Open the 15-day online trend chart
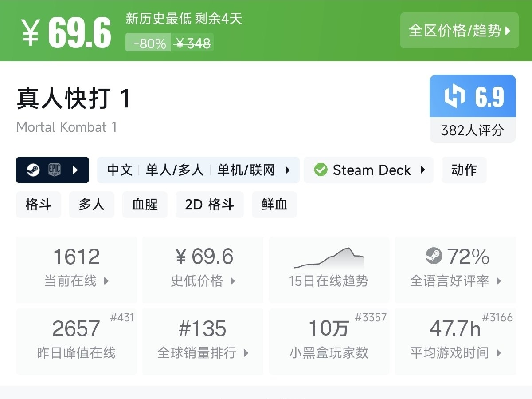Viewport: 532px width, 399px height. [x=329, y=269]
